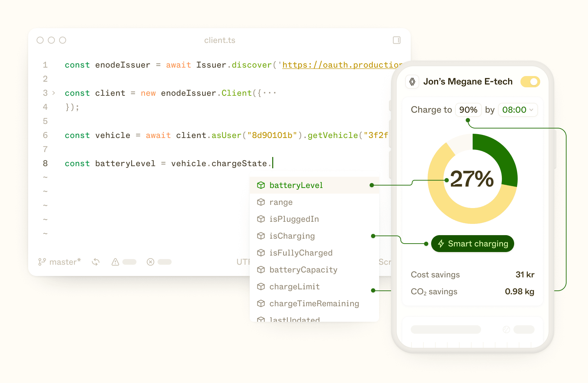The height and width of the screenshot is (383, 588).
Task: Toggle the yellow switch for Jon's Megane E-tech
Action: [x=530, y=82]
